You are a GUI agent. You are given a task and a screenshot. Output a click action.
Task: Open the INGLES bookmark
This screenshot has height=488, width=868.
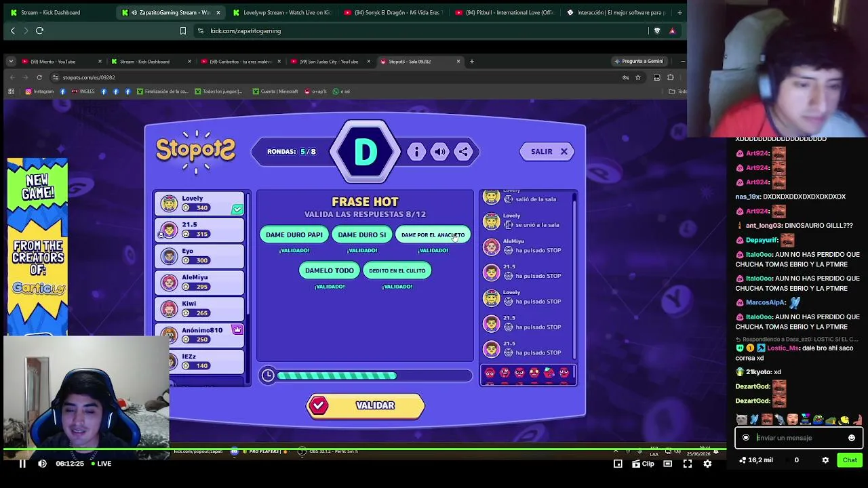[x=83, y=91]
